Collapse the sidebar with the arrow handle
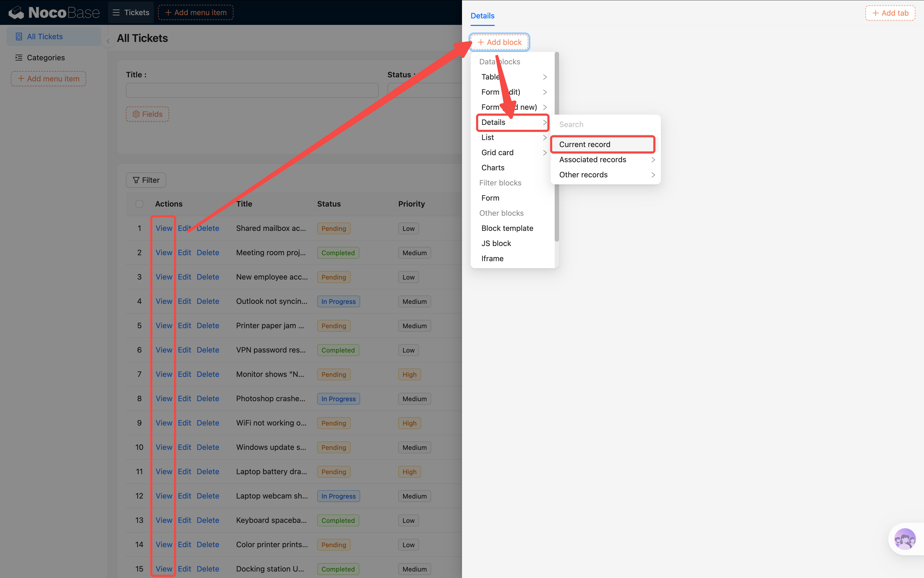Image resolution: width=924 pixels, height=578 pixels. tap(108, 41)
